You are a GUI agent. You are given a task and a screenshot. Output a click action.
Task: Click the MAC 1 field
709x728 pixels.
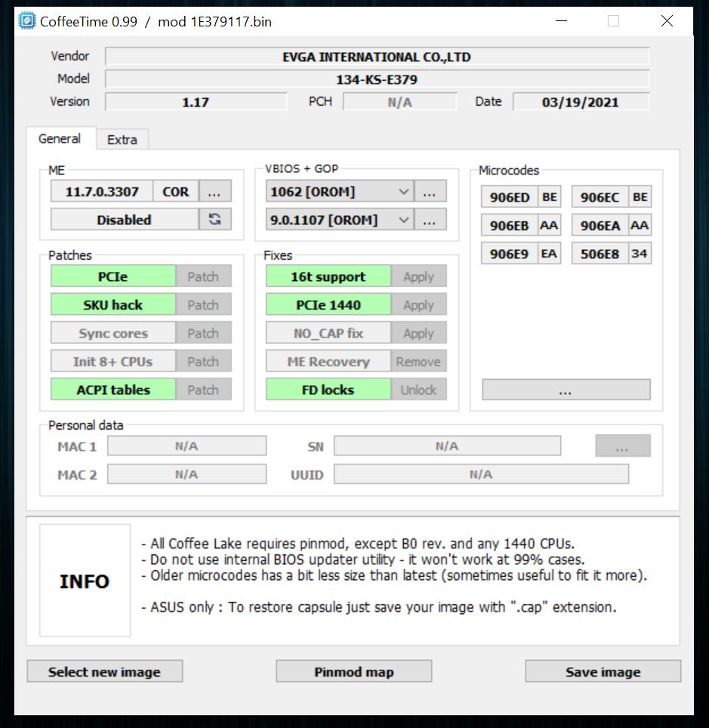(x=186, y=446)
